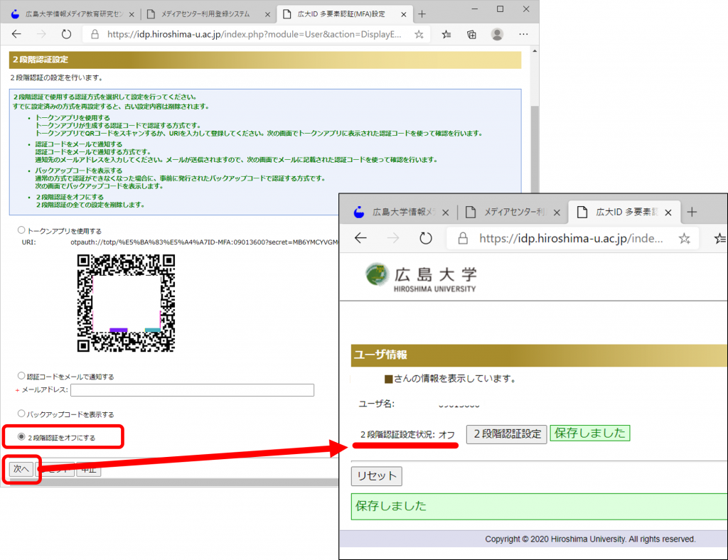Open the Settings and more menu (three dots)
This screenshot has width=728, height=560.
pos(523,34)
